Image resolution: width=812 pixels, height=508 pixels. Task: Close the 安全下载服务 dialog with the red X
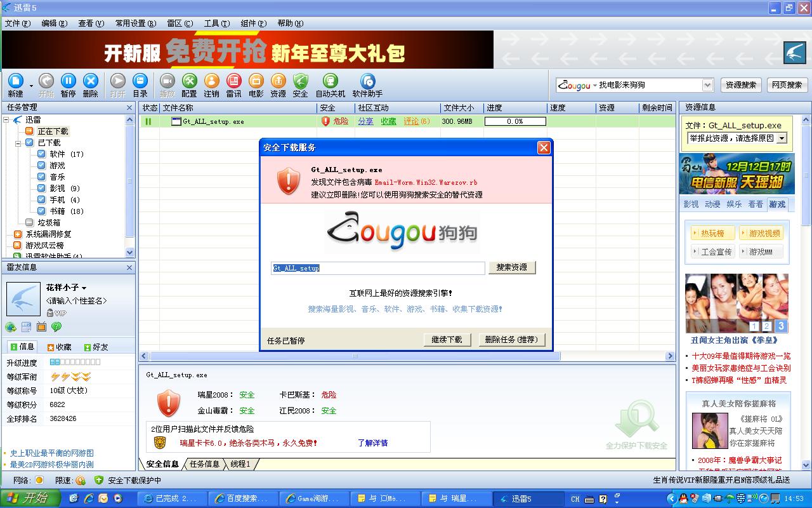click(544, 147)
